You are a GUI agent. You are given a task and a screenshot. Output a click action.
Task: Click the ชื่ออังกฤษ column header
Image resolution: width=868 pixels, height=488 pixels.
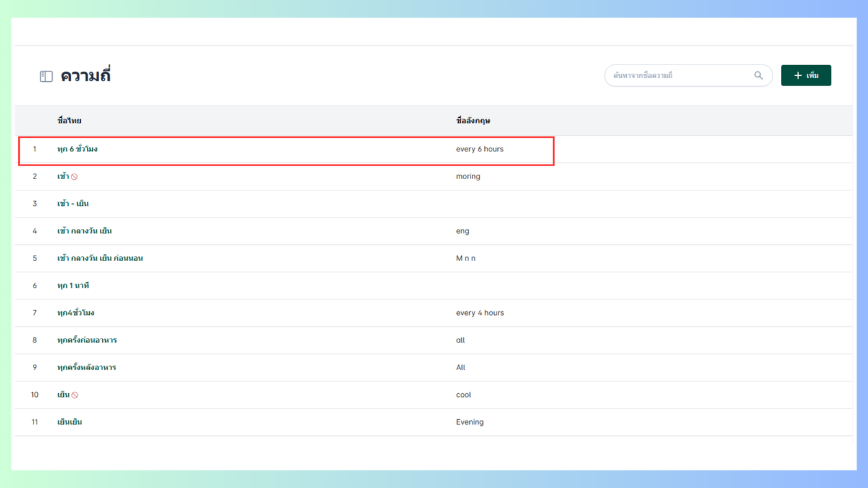(473, 120)
